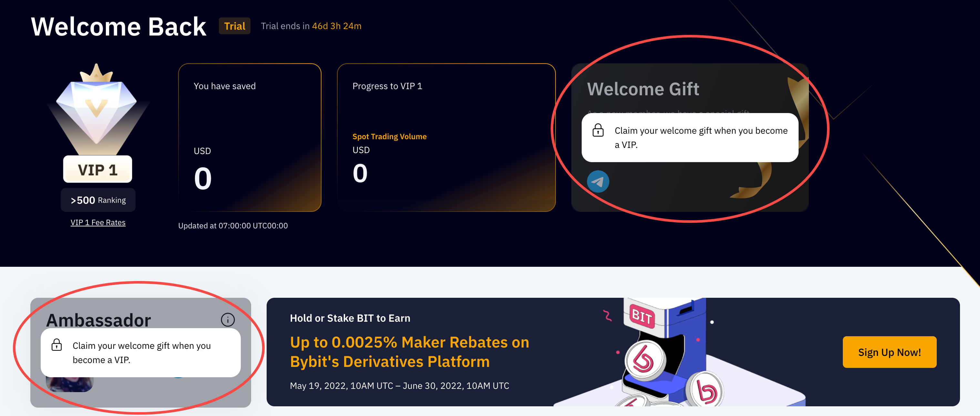Open the VIP 1 Fee Rates link
The image size is (980, 416).
coord(98,223)
